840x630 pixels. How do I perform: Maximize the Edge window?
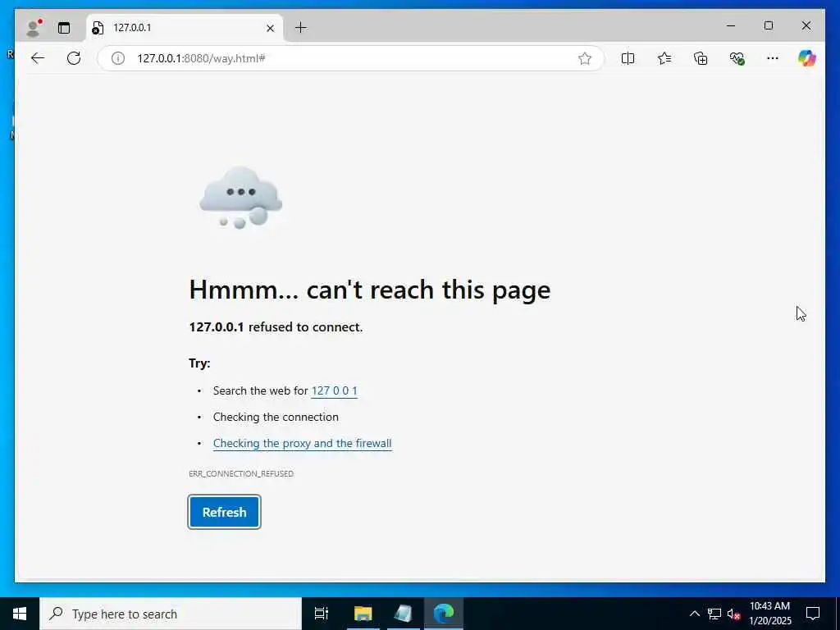(768, 25)
